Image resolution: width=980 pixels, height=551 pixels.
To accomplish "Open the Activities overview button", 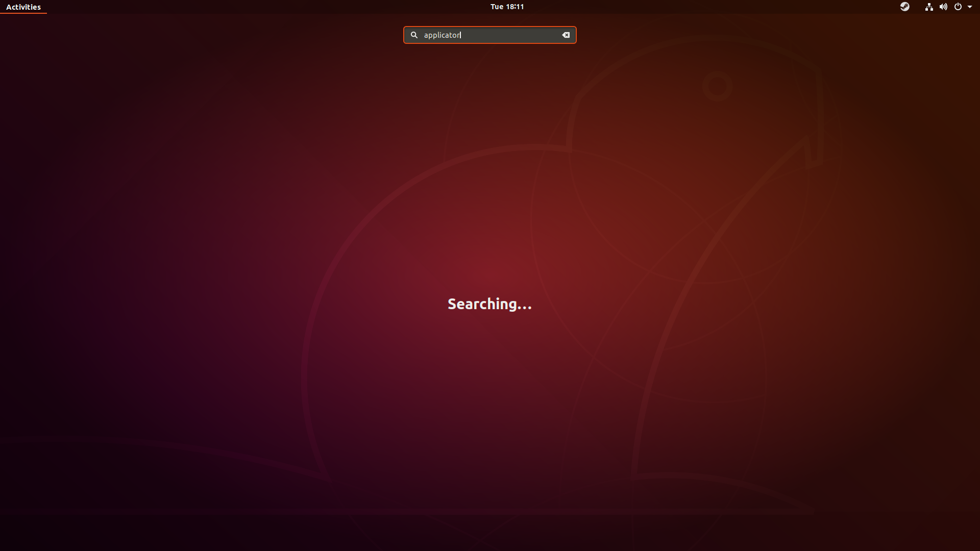I will pos(23,7).
